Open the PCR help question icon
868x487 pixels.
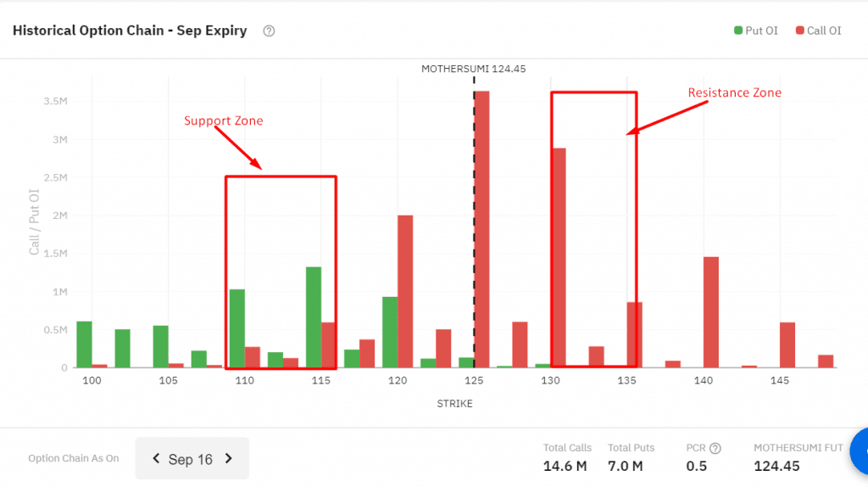click(x=715, y=448)
